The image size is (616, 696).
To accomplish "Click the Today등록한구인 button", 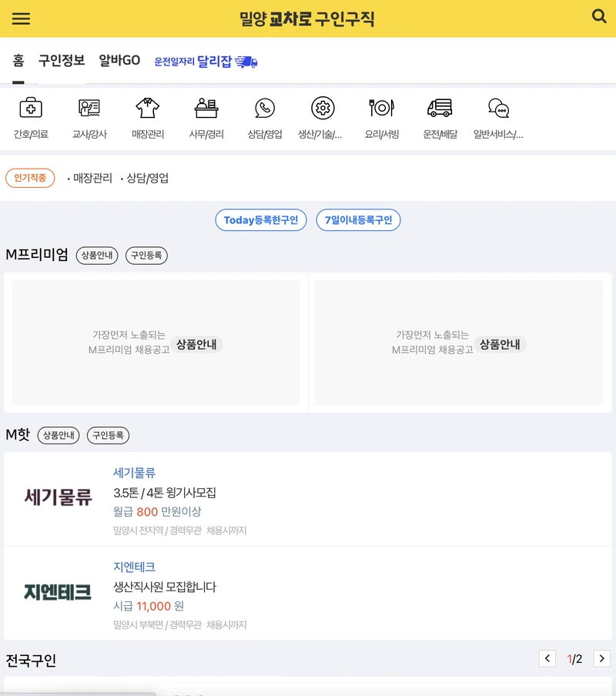I will click(x=261, y=219).
